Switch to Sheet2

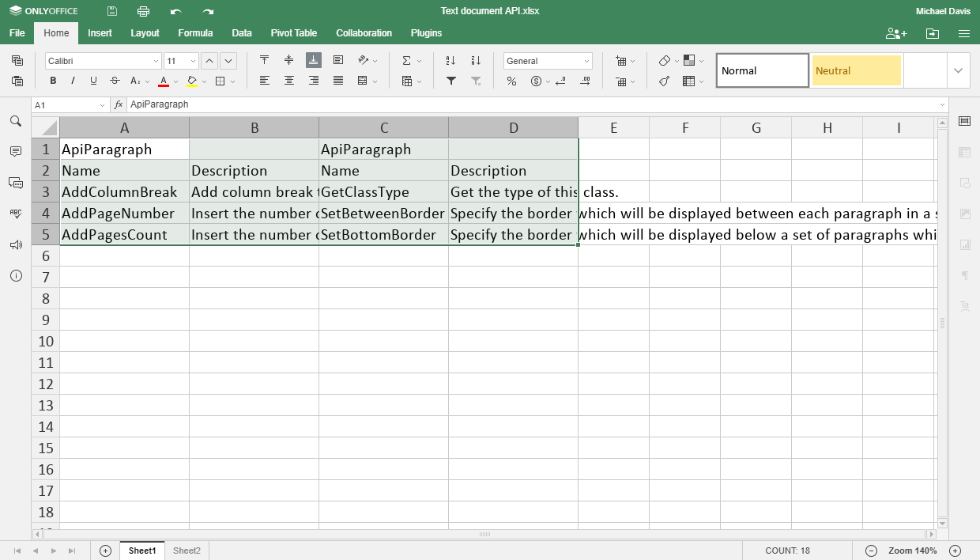point(187,550)
